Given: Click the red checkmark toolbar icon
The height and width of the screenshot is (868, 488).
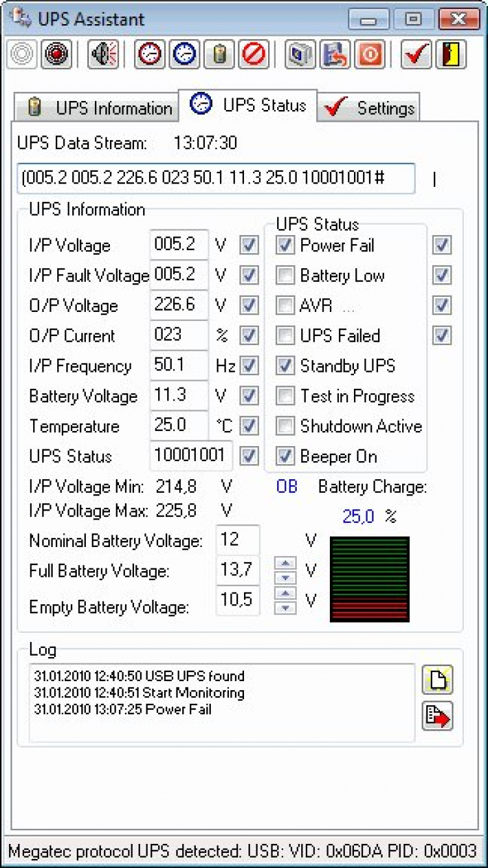Looking at the screenshot, I should 416,55.
